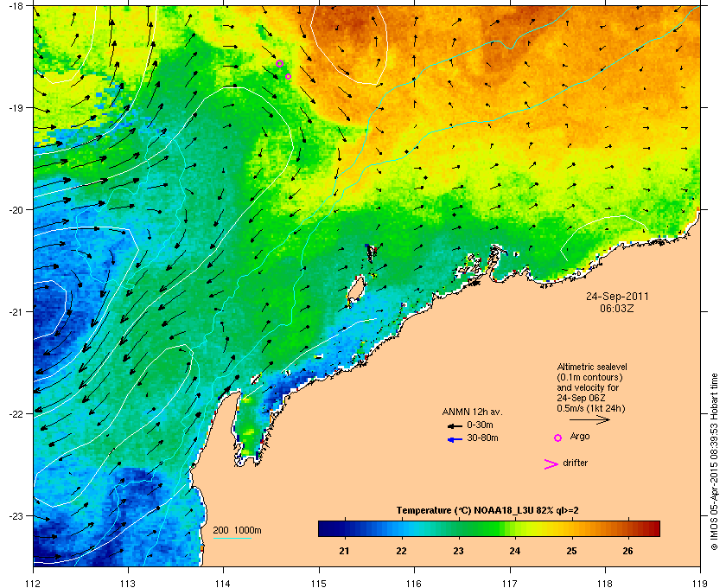Viewport: 726px width, 588px height.
Task: Click the blue 30-80m arrow legend symbol
Action: [x=455, y=439]
